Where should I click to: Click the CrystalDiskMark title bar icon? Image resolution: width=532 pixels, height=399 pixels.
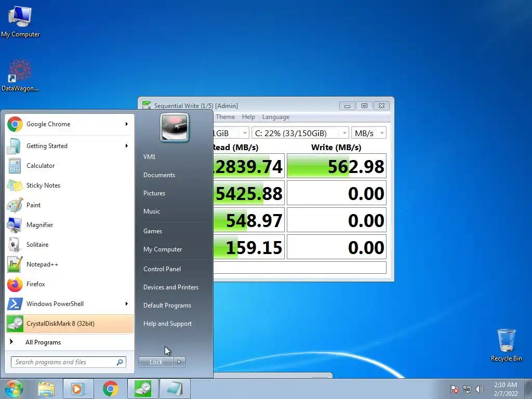(x=147, y=105)
